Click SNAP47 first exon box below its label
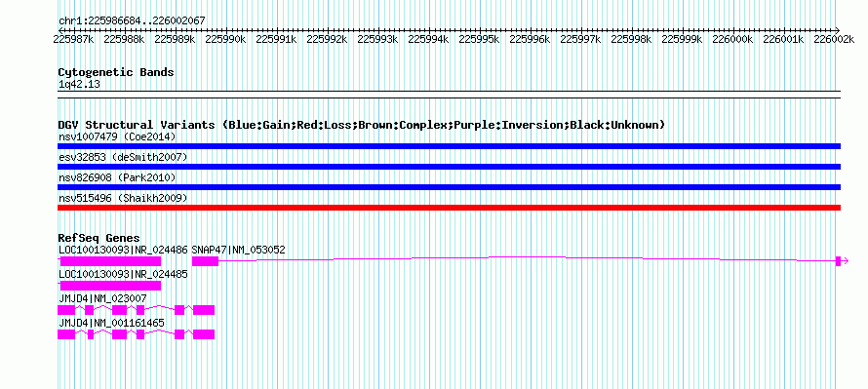Image resolution: width=868 pixels, height=389 pixels. pos(206,261)
